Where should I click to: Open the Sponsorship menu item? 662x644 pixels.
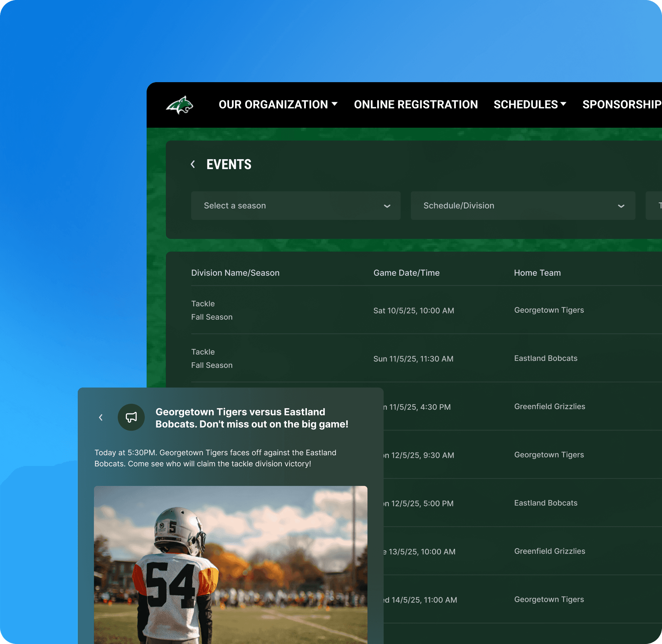(622, 105)
